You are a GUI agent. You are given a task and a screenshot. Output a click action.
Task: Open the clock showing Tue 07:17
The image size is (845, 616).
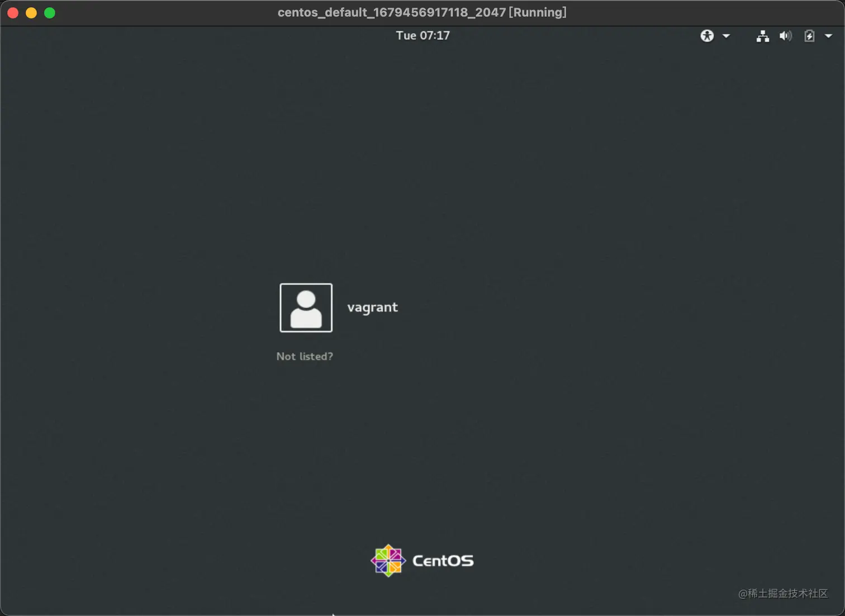pos(422,36)
